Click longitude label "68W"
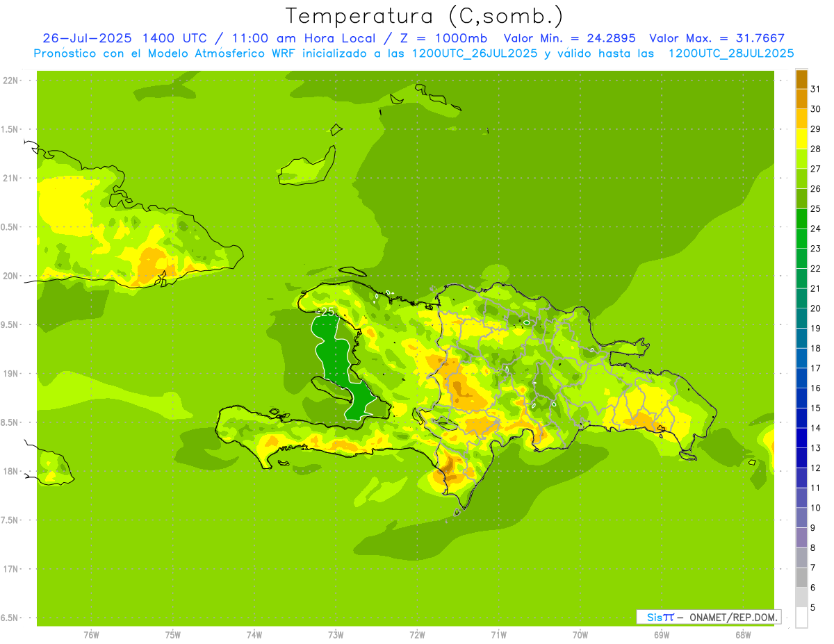The image size is (834, 644). pos(743,635)
